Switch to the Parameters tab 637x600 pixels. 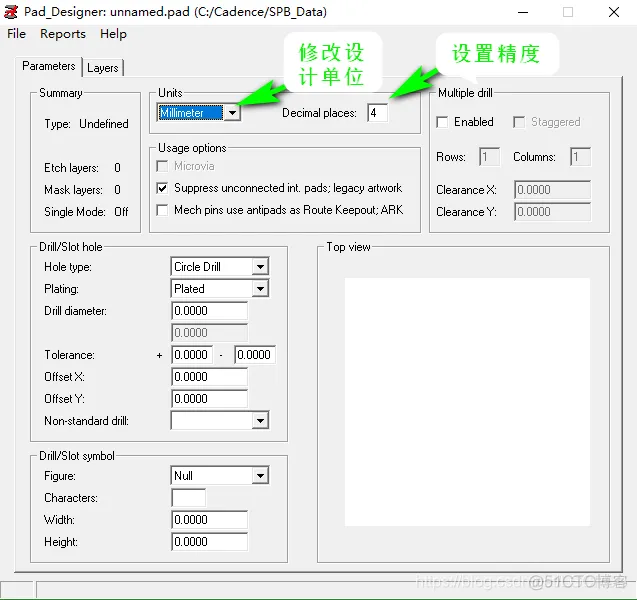[49, 66]
